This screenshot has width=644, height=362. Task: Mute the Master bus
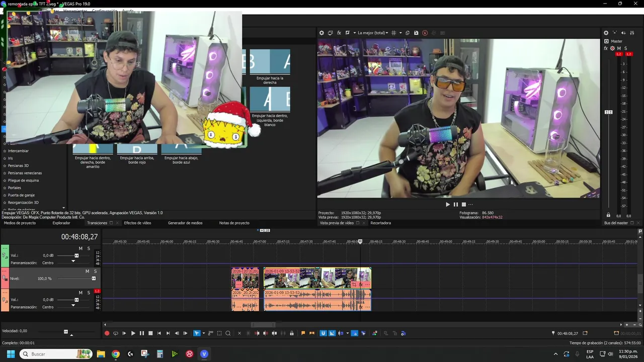[619, 48]
